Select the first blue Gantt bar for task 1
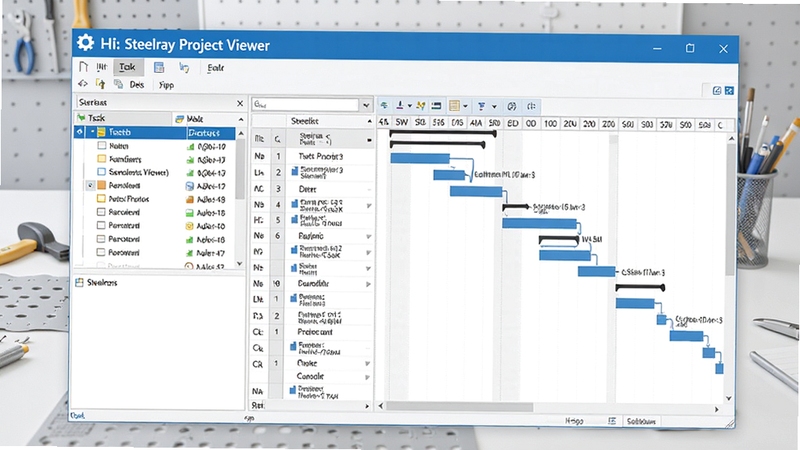Viewport: 800px width, 450px height. tap(420, 158)
